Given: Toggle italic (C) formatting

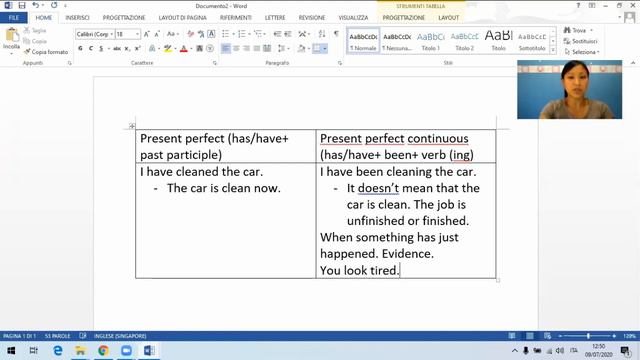Looking at the screenshot, I should click(91, 49).
